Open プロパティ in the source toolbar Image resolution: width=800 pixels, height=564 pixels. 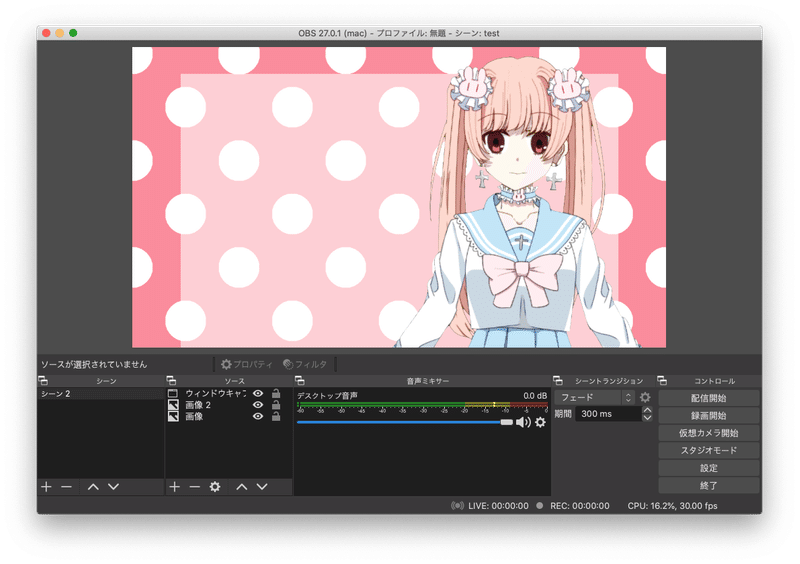click(247, 364)
